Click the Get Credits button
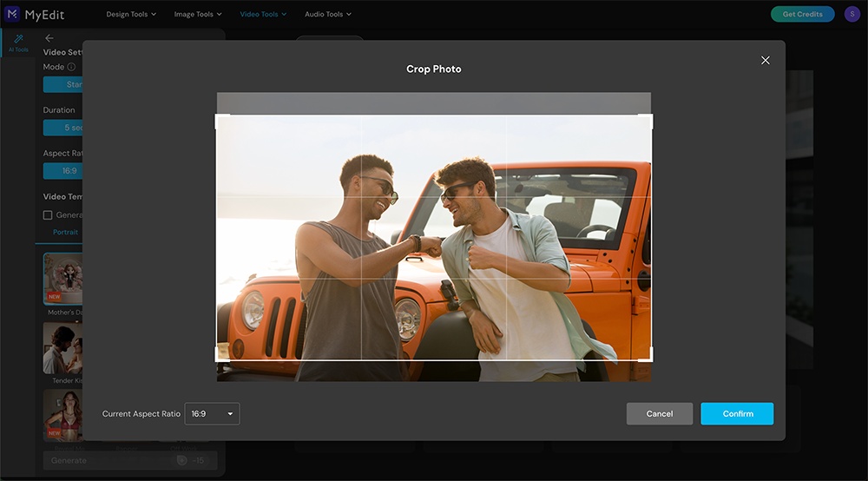Image resolution: width=868 pixels, height=481 pixels. click(x=802, y=15)
